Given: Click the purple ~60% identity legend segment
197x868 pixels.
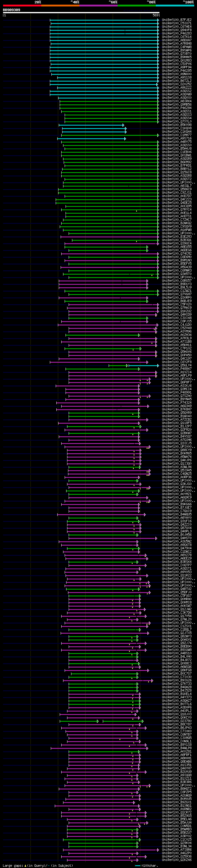Looking at the screenshot, I should click(x=99, y=6).
